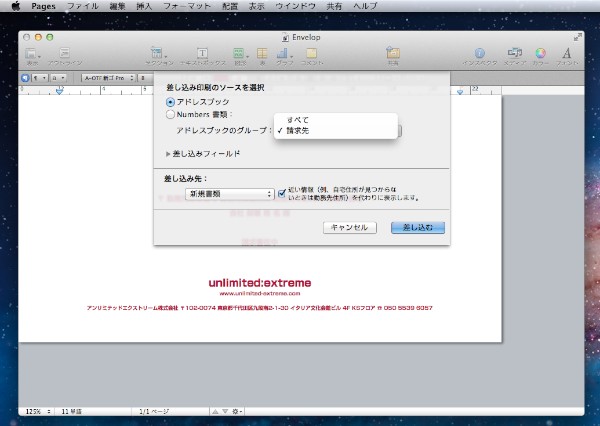Go to next page with the down arrow
The height and width of the screenshot is (426, 600).
pyautogui.click(x=225, y=411)
